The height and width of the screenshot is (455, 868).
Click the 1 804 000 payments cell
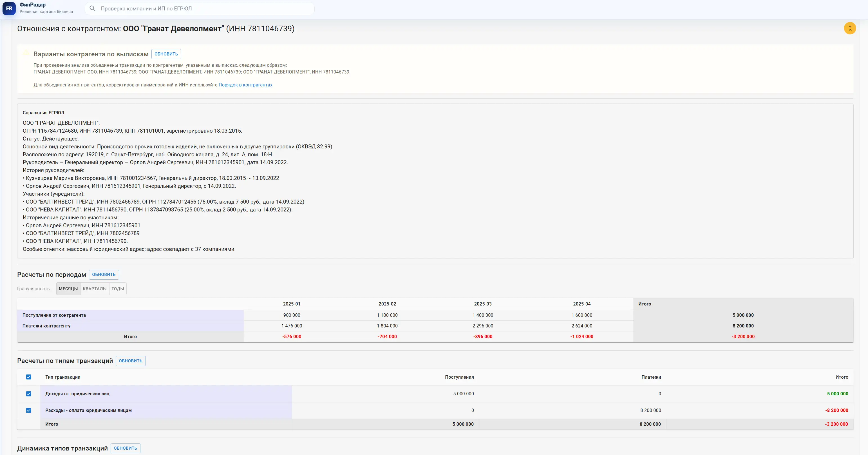point(387,326)
